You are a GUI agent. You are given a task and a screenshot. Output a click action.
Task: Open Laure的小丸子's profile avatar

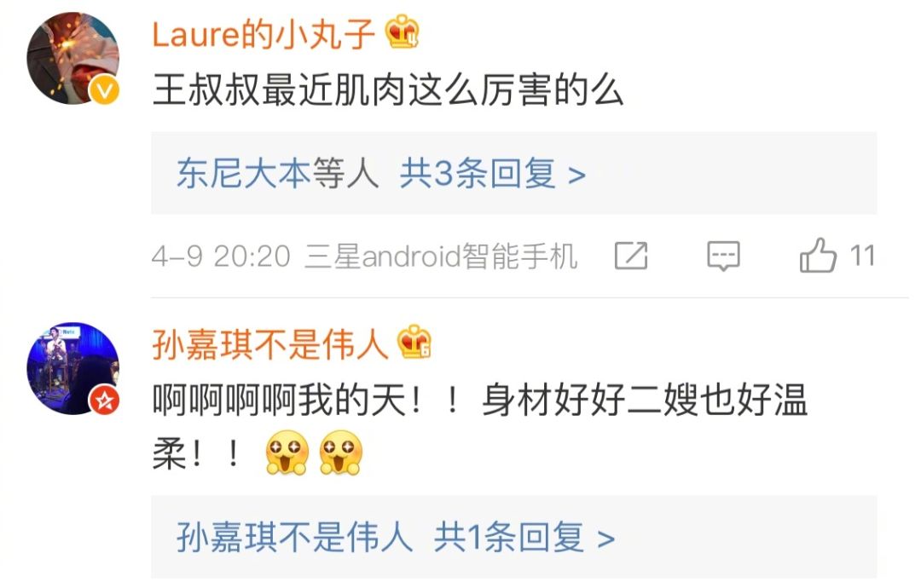click(x=72, y=58)
